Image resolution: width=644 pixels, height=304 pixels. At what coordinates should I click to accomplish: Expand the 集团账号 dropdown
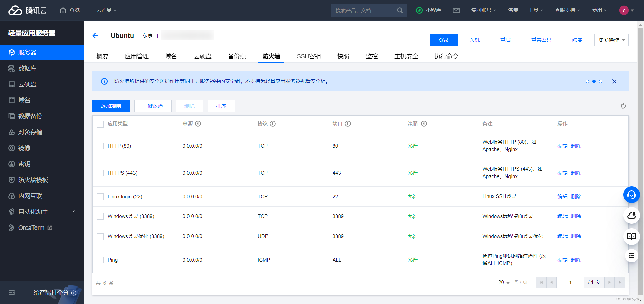[483, 10]
